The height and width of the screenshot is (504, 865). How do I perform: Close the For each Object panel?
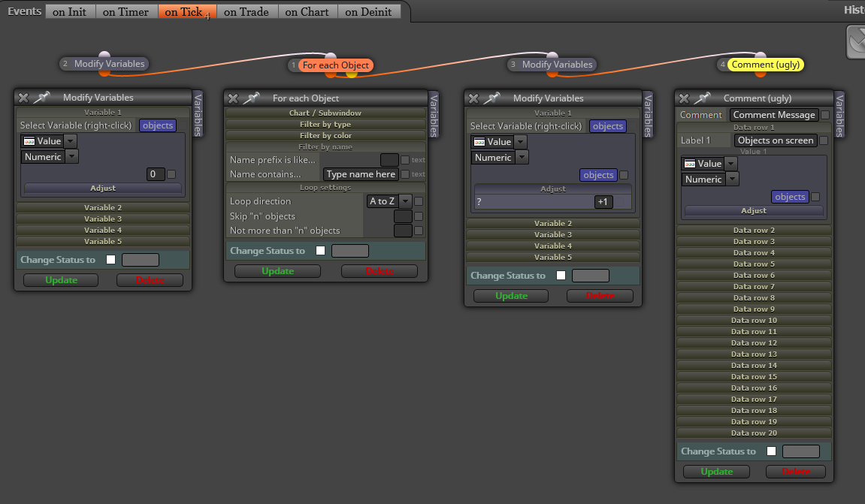(x=234, y=98)
